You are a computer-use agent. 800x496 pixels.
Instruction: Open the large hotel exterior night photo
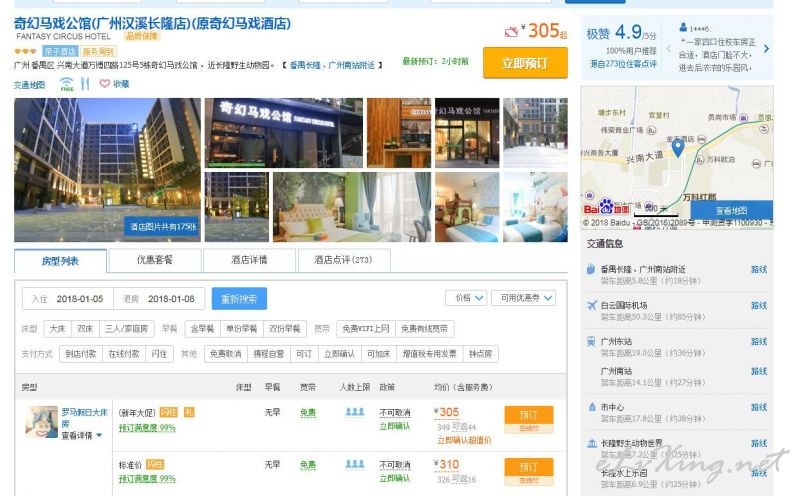[107, 169]
